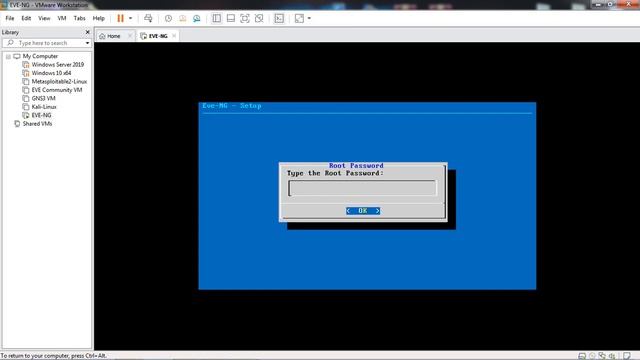Open the VM menu

(62, 18)
